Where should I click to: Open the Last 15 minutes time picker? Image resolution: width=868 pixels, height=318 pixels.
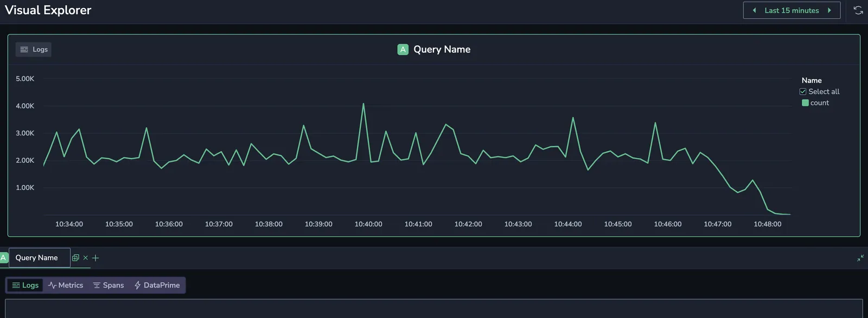coord(792,10)
